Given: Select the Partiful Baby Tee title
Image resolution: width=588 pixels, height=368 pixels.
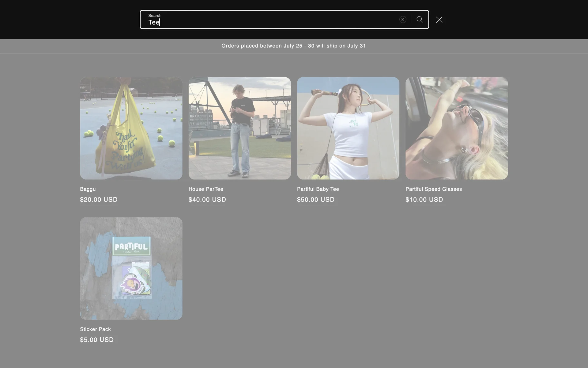Looking at the screenshot, I should pos(318,189).
